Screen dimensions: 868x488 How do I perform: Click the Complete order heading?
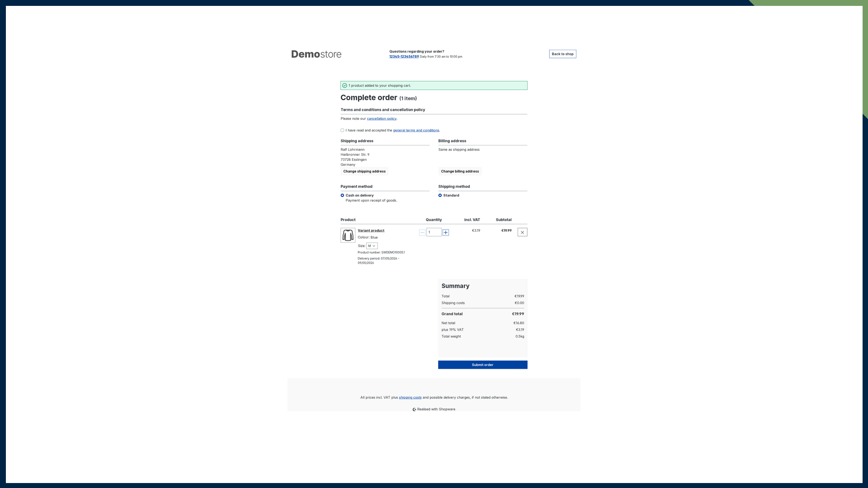(x=378, y=98)
